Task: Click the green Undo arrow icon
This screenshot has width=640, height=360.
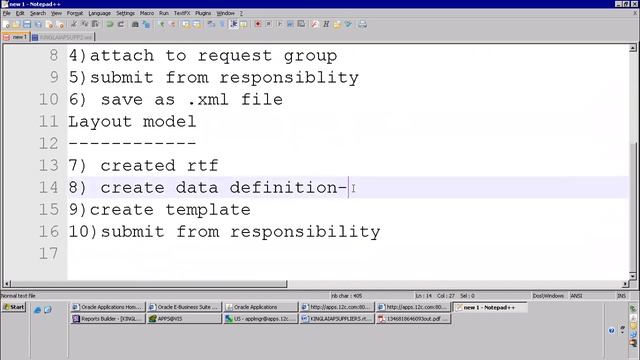Action: point(109,24)
